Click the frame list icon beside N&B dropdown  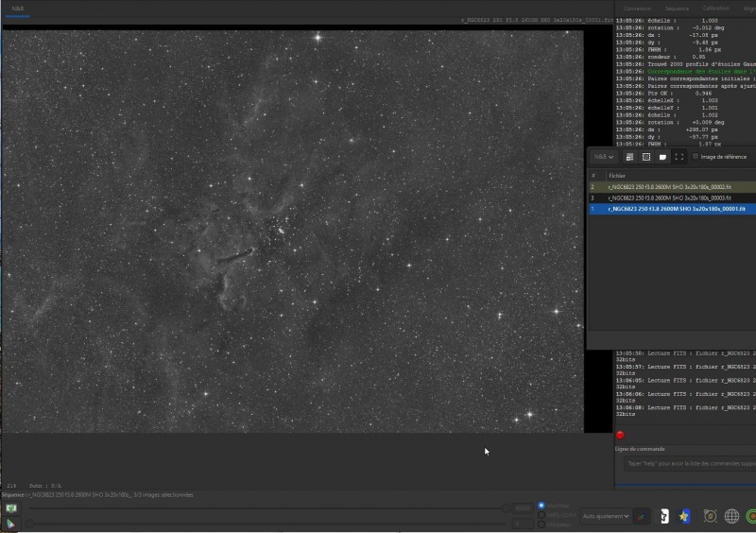pyautogui.click(x=629, y=157)
